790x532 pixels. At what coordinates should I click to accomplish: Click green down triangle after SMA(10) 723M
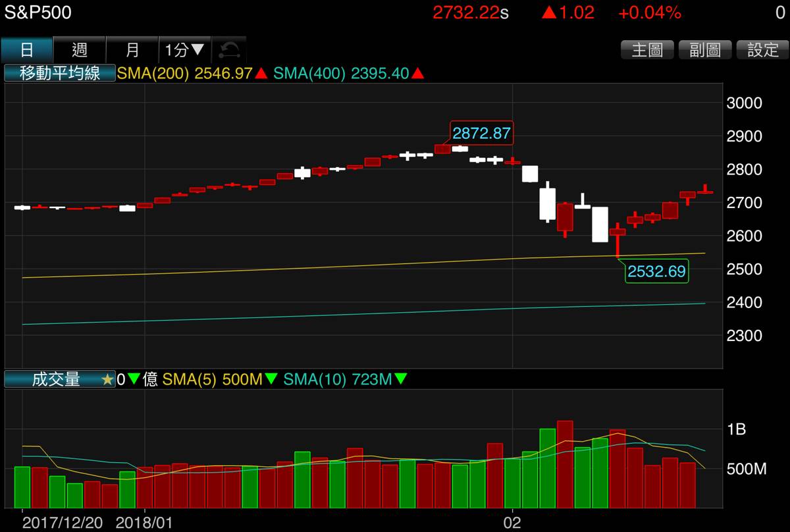400,380
